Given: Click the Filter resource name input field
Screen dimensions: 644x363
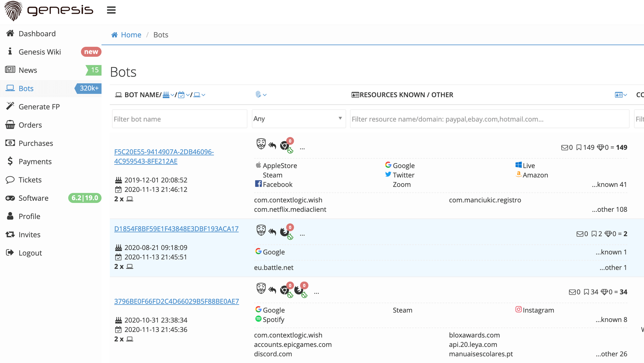Looking at the screenshot, I should point(488,119).
